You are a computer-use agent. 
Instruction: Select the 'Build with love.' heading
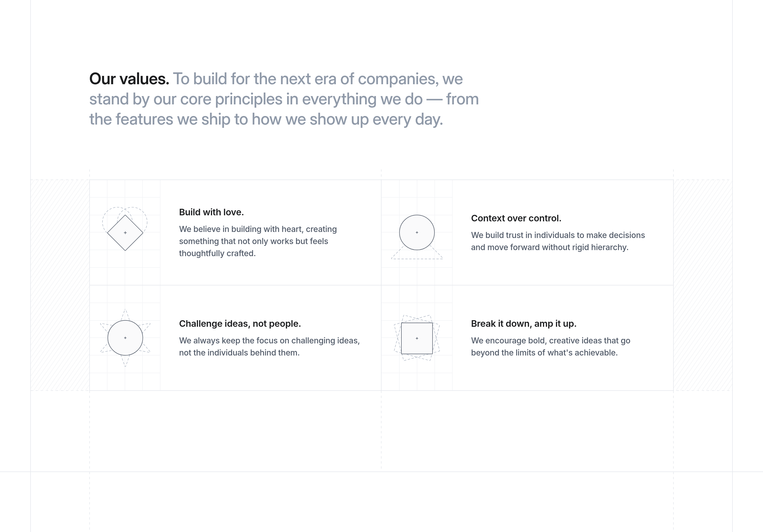(211, 212)
